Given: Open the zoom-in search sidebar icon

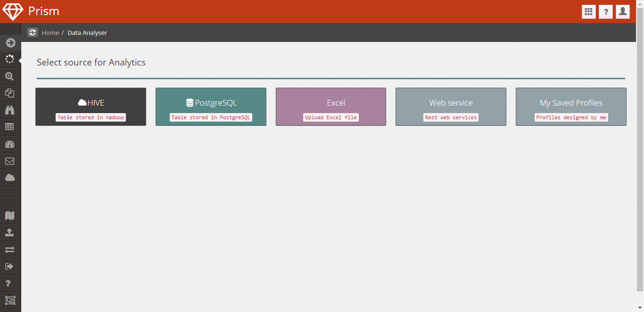Looking at the screenshot, I should click(10, 76).
